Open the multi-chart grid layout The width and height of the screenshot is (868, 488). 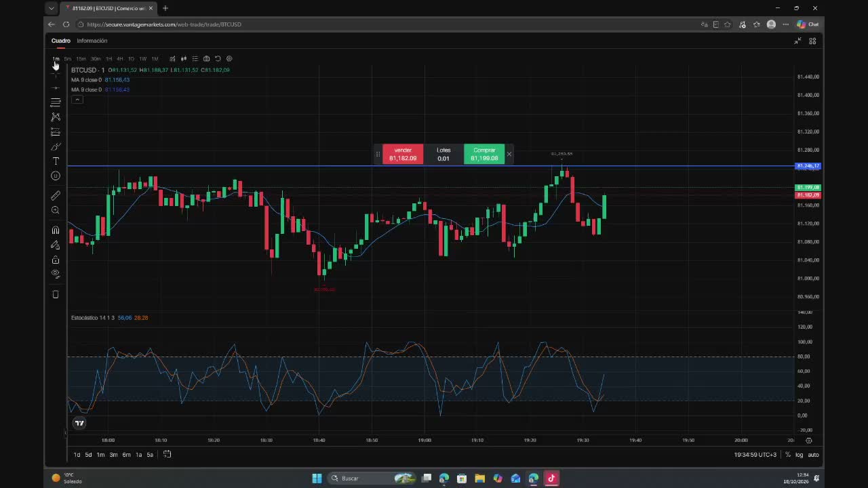(812, 41)
